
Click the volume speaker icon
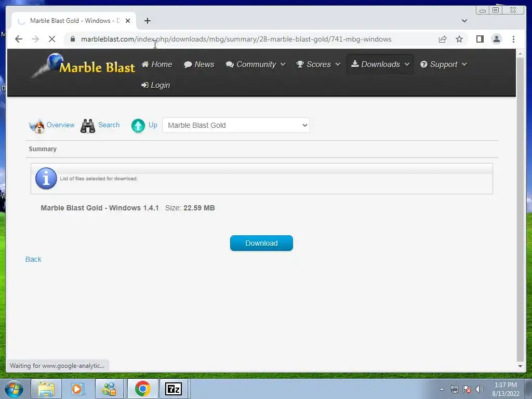(480, 389)
